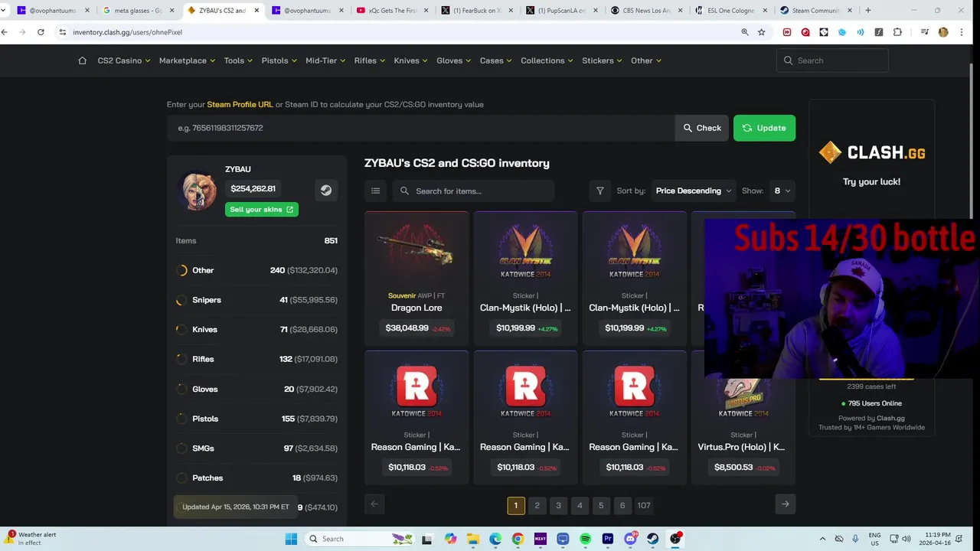This screenshot has height=551, width=980.
Task: Select the Knives category row
Action: pos(256,329)
